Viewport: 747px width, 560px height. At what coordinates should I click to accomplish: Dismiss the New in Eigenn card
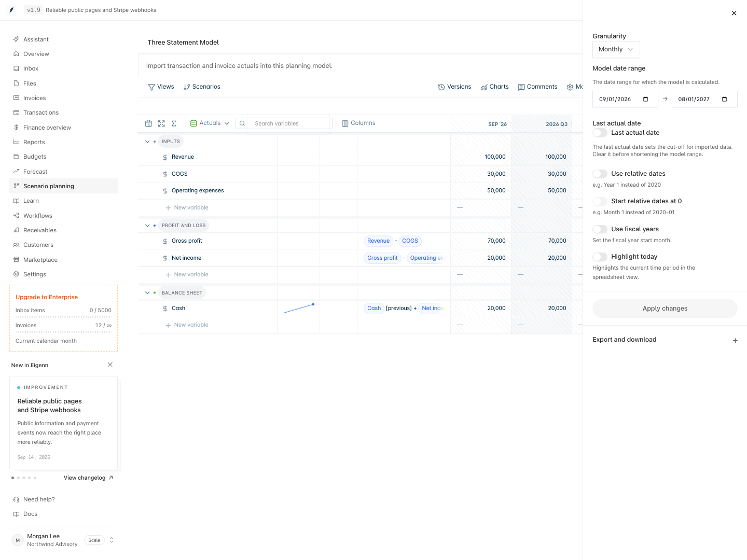110,365
